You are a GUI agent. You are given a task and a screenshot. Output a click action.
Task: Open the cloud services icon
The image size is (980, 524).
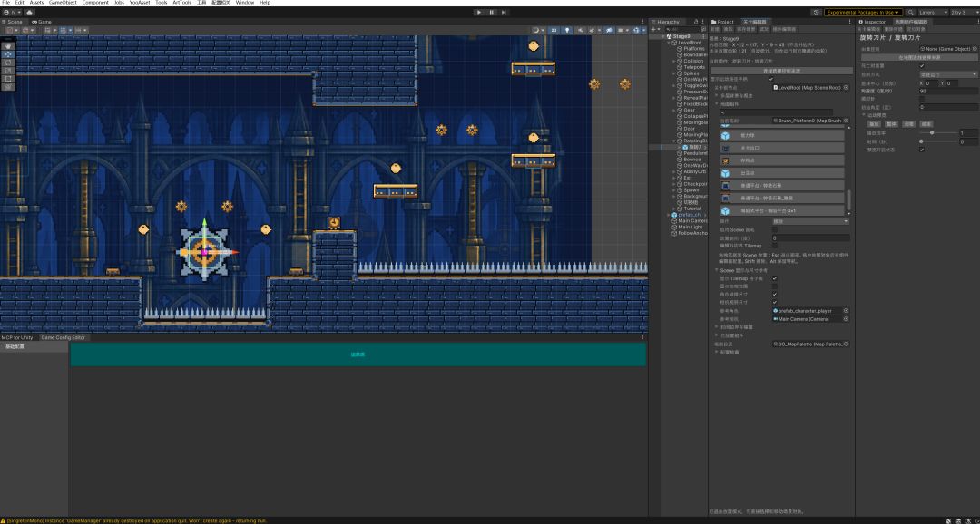tap(29, 12)
